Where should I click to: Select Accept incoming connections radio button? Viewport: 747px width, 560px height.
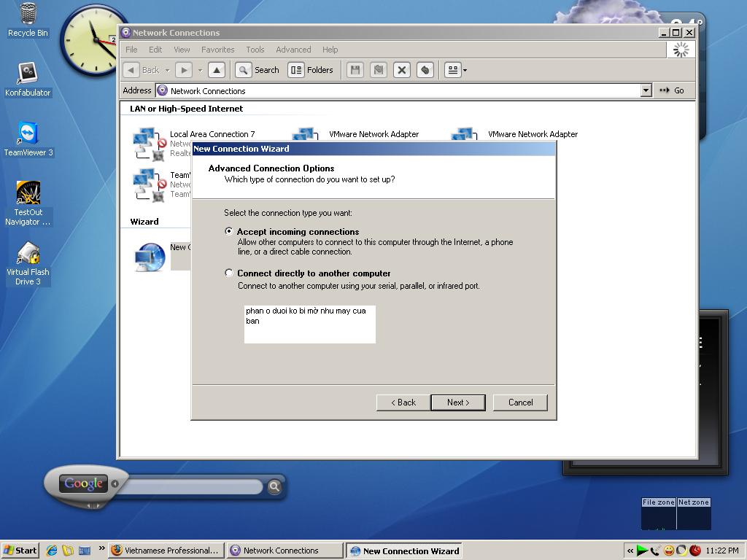(x=229, y=231)
